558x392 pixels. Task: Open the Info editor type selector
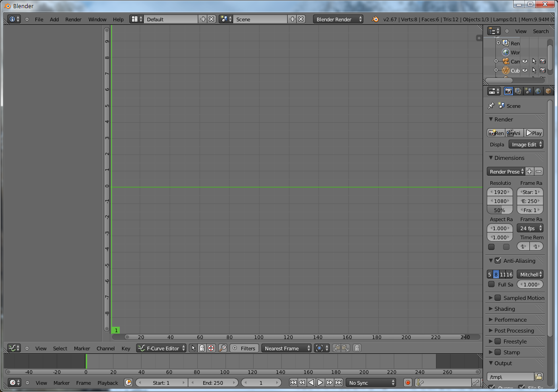pyautogui.click(x=14, y=19)
